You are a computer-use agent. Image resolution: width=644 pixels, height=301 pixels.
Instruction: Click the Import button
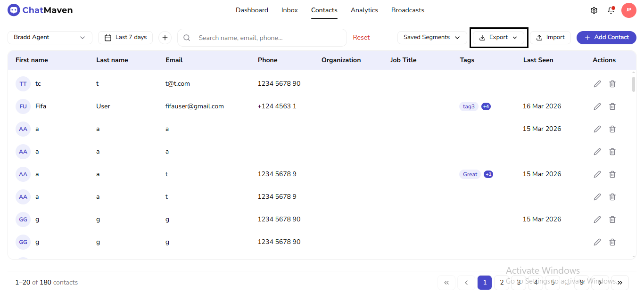click(551, 37)
